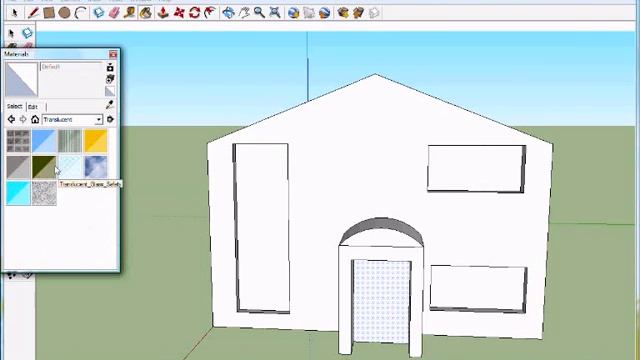Select the Offset tool
This screenshot has height=360, width=640.
[x=210, y=13]
